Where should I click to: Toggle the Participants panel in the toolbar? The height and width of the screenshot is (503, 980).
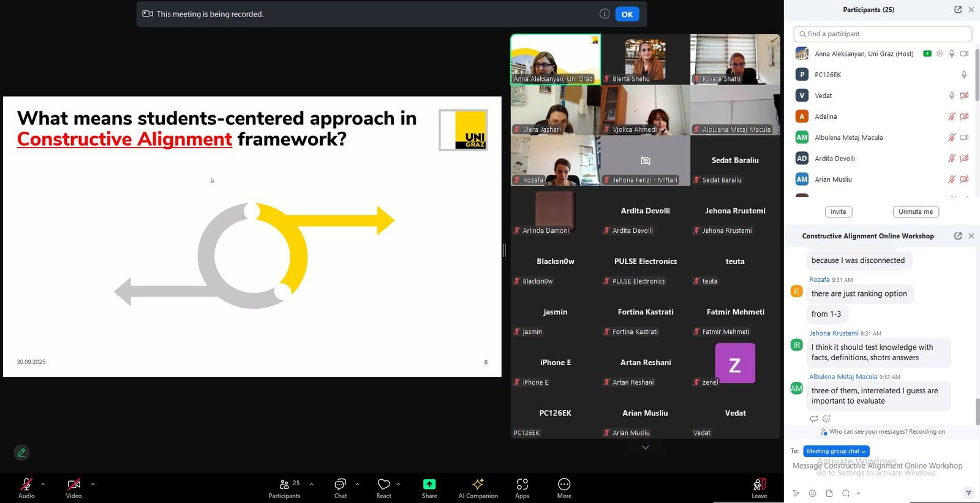pos(284,488)
